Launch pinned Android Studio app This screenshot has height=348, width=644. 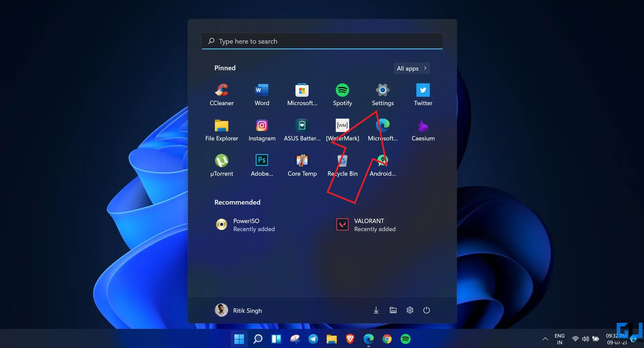point(383,166)
